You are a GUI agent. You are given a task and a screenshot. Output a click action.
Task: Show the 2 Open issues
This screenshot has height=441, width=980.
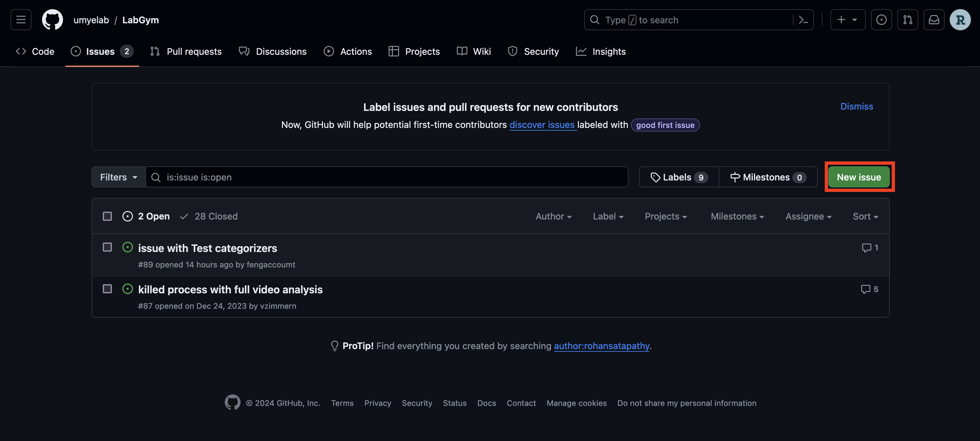point(146,216)
